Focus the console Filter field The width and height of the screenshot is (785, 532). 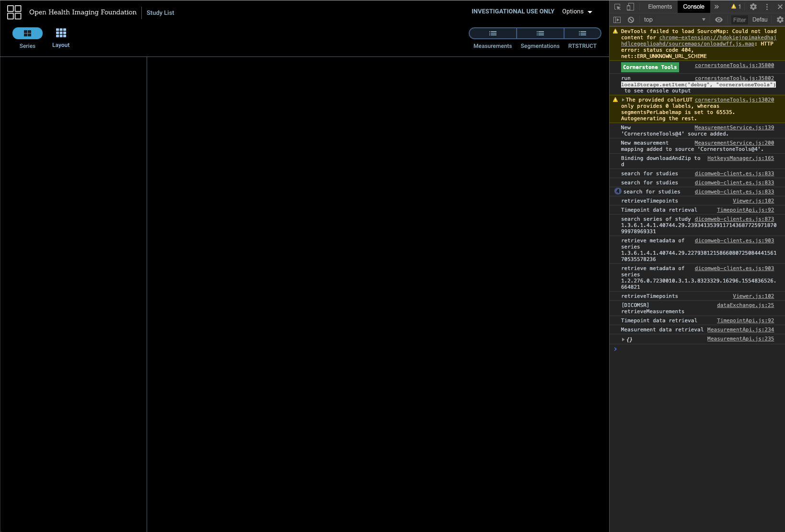(739, 20)
